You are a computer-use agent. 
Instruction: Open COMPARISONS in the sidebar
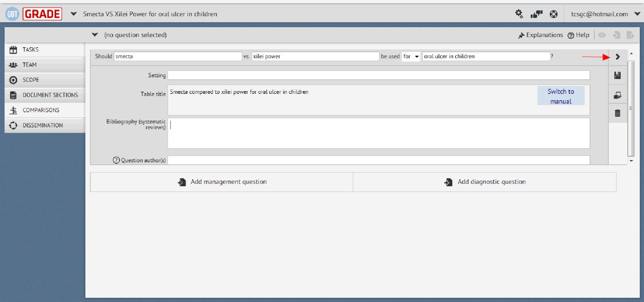pyautogui.click(x=45, y=110)
